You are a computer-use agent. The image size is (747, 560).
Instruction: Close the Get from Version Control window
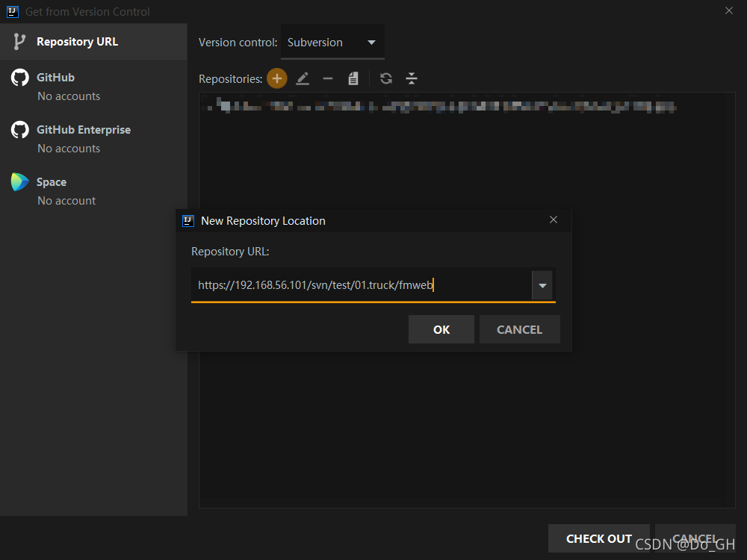(729, 10)
